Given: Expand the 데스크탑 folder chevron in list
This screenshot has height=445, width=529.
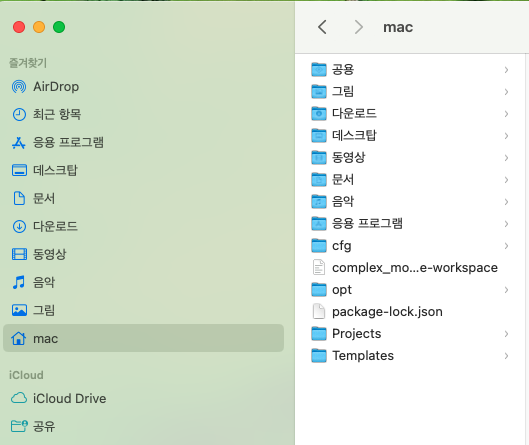Looking at the screenshot, I should coord(506,136).
